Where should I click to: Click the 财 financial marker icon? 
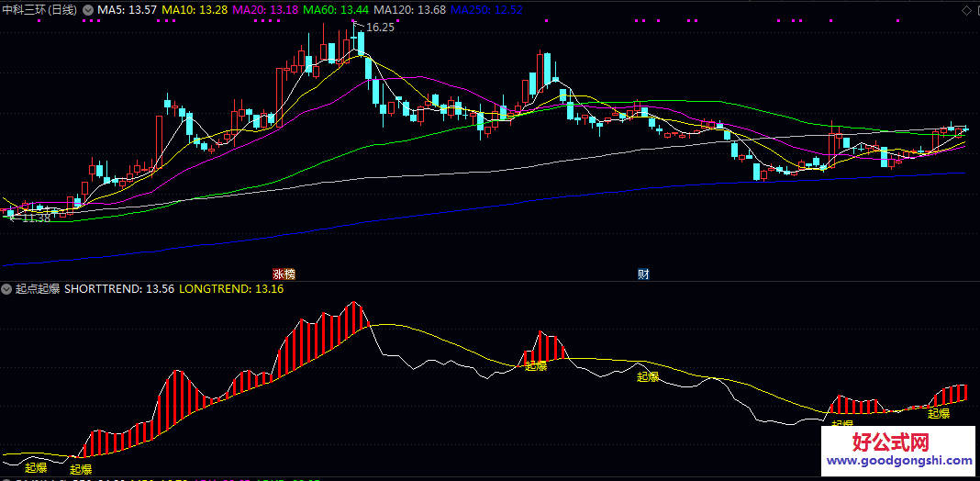tap(644, 274)
